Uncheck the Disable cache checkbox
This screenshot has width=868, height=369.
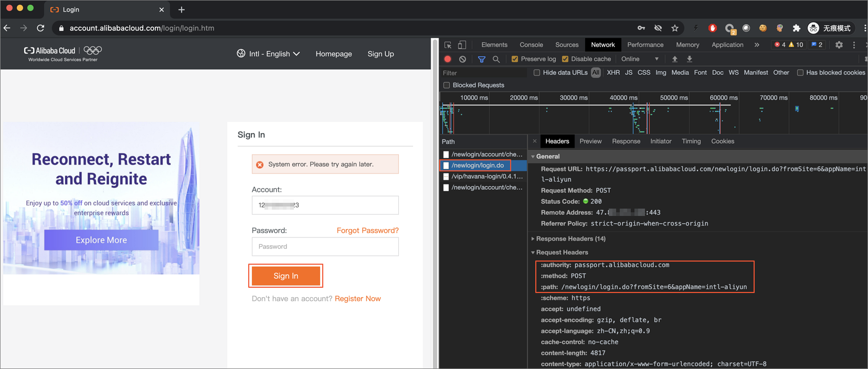(x=565, y=59)
